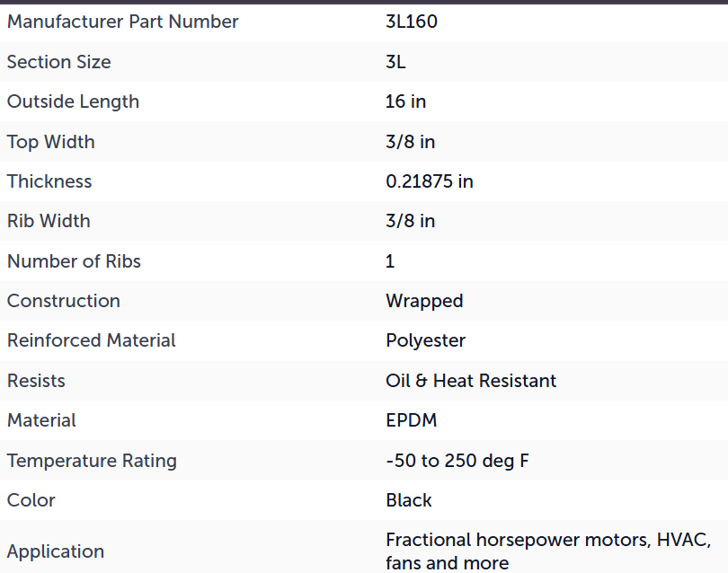Select the 'Outside Length' label

pos(73,102)
